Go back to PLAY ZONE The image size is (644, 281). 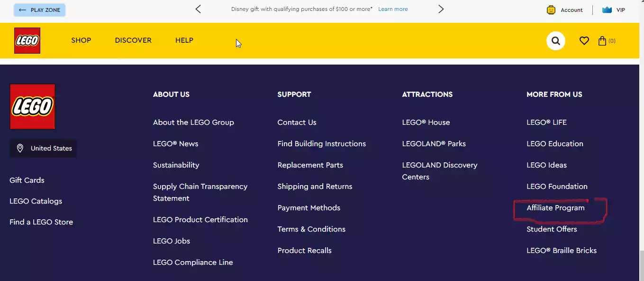point(39,10)
